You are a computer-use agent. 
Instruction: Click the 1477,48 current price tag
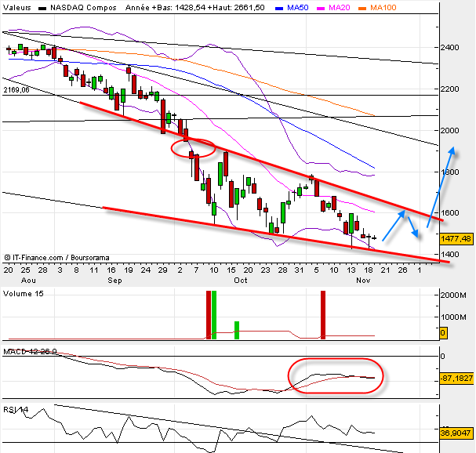[x=456, y=238]
